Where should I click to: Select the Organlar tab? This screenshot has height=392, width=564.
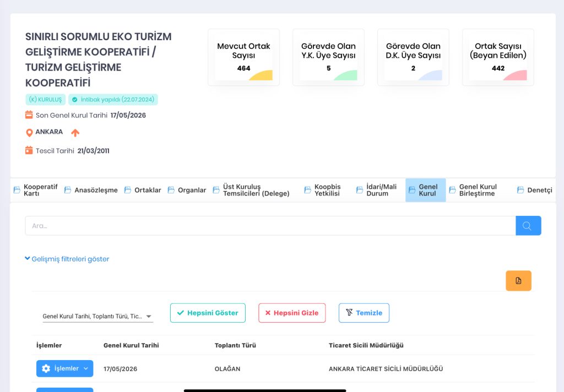click(187, 190)
